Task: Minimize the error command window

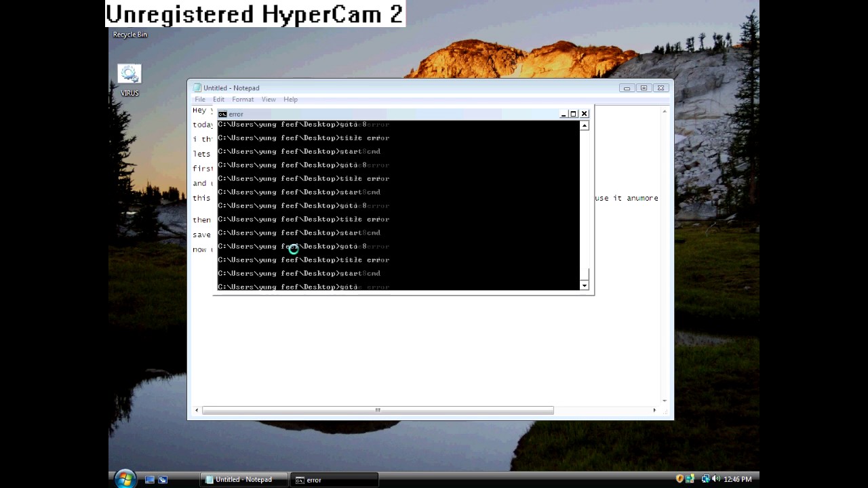Action: (564, 114)
